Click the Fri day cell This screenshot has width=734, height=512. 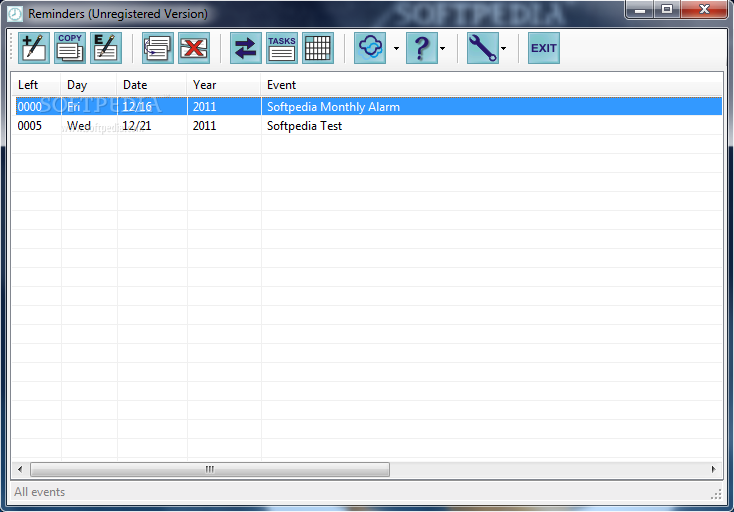(73, 107)
